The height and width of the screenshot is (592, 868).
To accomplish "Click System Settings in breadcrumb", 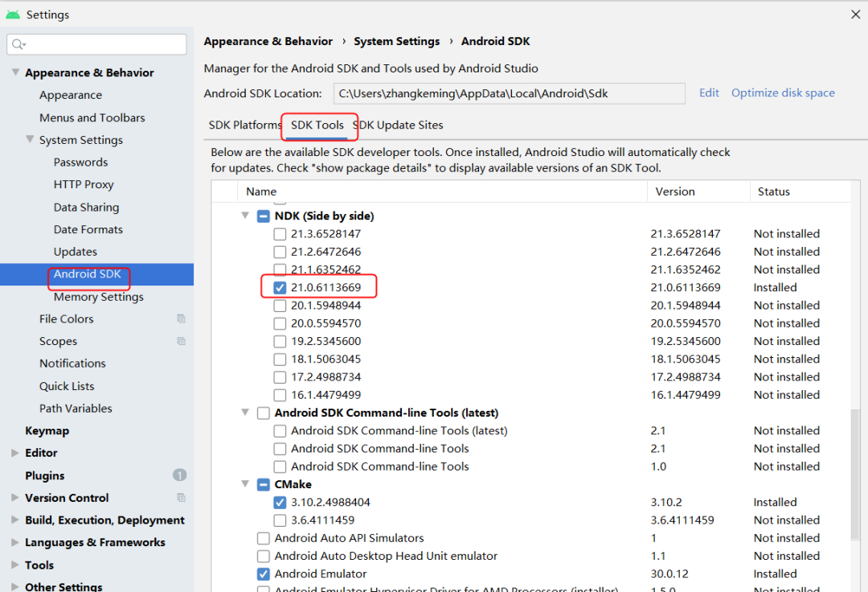I will point(396,42).
